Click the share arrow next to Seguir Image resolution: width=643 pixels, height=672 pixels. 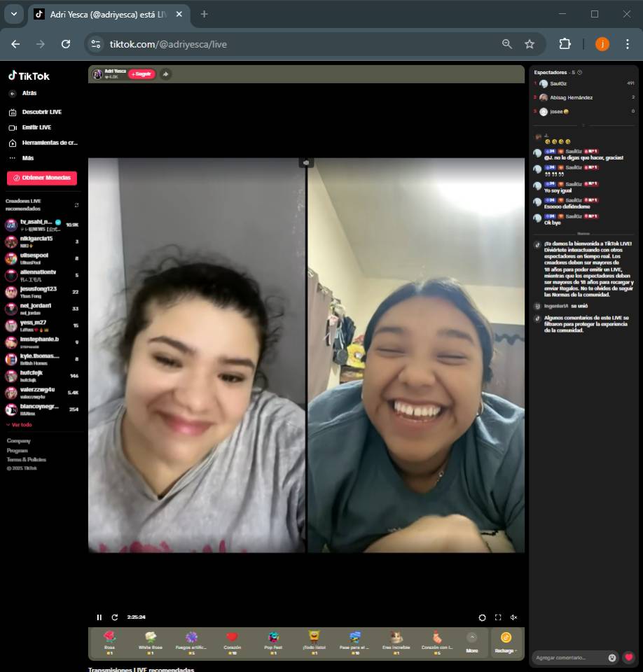[165, 74]
